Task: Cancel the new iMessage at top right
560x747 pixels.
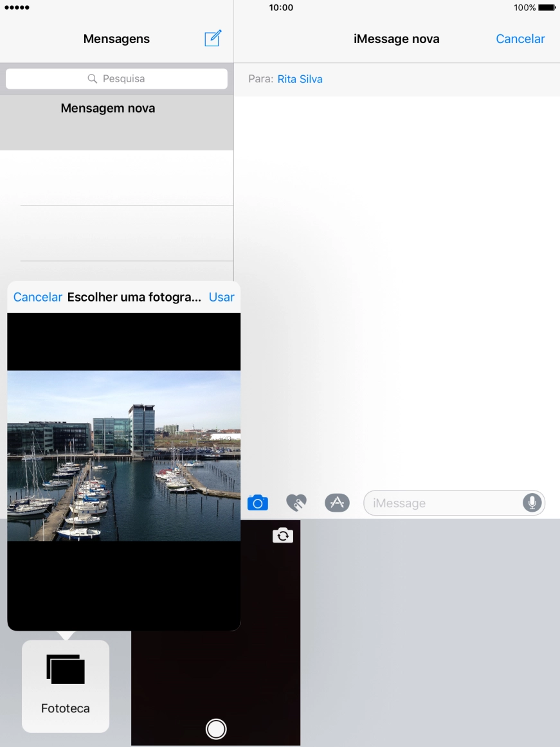Action: pyautogui.click(x=520, y=39)
